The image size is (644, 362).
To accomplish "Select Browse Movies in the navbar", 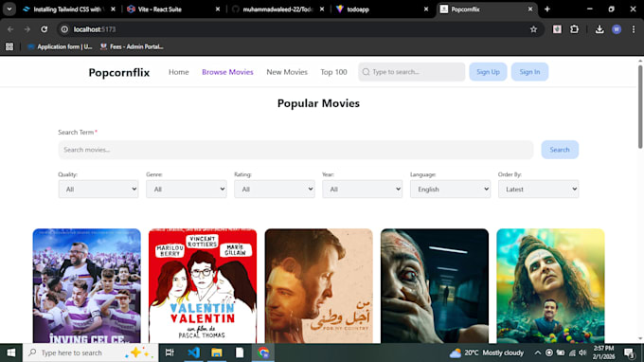I will [x=227, y=72].
